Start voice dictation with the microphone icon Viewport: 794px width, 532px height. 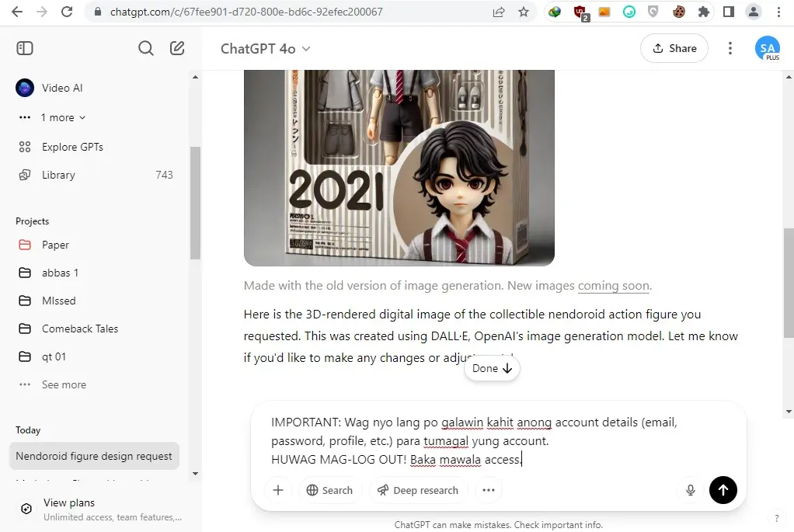point(690,490)
